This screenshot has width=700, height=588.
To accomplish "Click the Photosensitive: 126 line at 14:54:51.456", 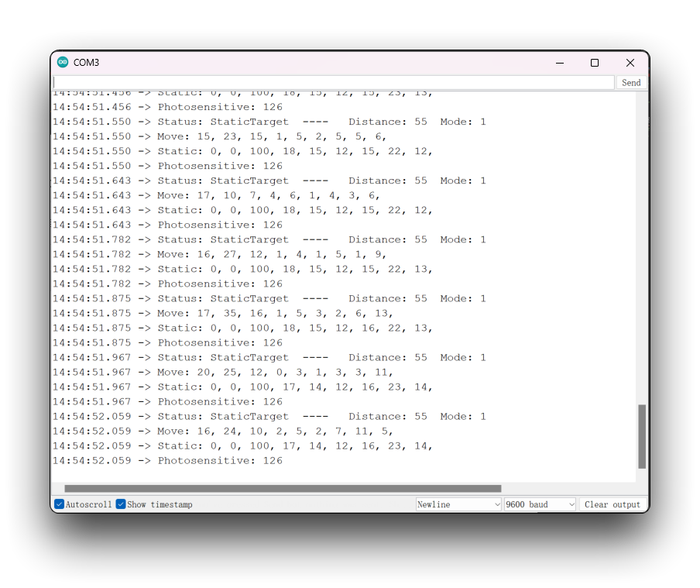I will (167, 107).
